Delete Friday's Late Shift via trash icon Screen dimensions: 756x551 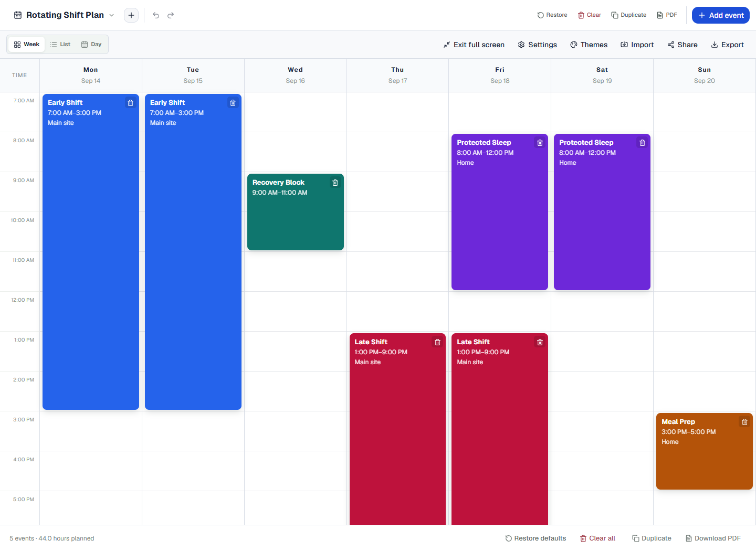click(540, 342)
